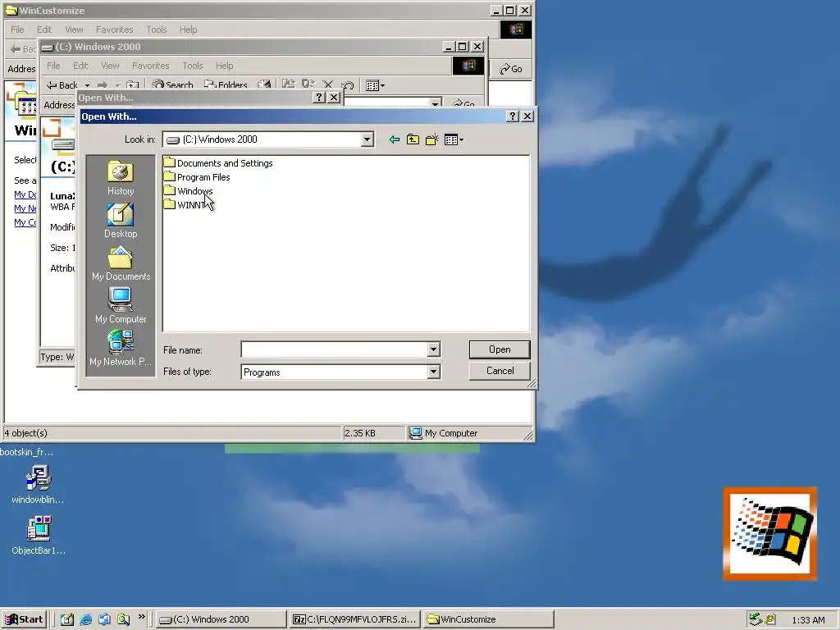
Task: Open File menu in (C:) Windows 2000 window
Action: pos(53,66)
